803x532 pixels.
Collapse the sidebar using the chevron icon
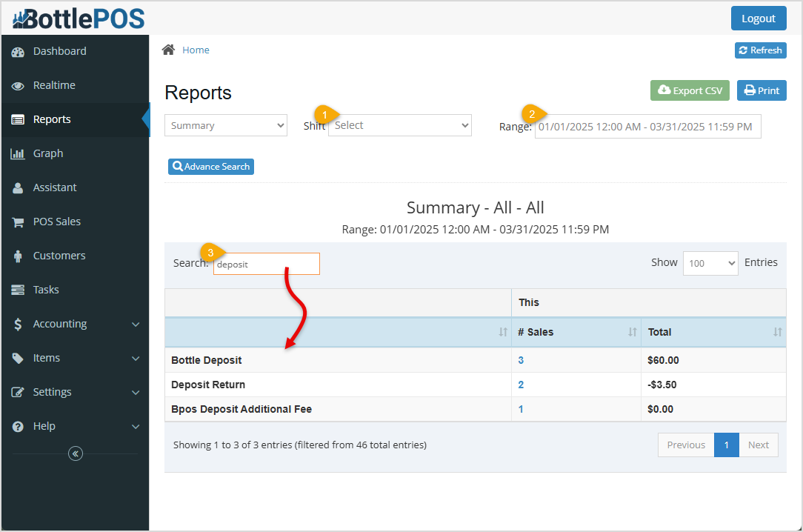coord(75,453)
